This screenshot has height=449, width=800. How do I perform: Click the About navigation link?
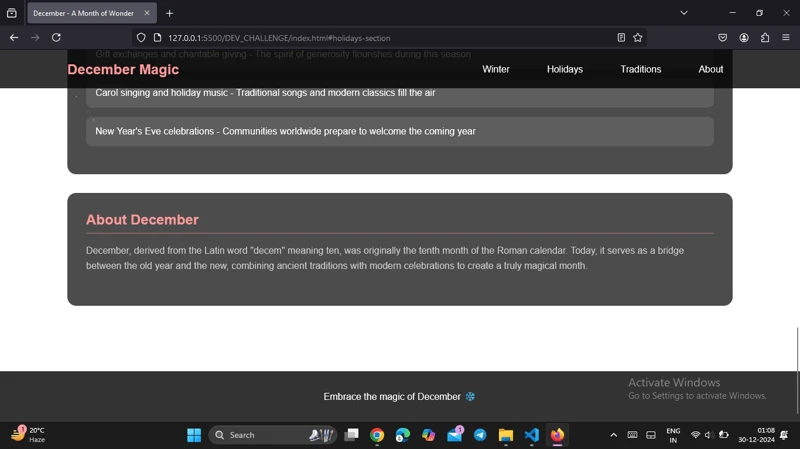coord(710,69)
